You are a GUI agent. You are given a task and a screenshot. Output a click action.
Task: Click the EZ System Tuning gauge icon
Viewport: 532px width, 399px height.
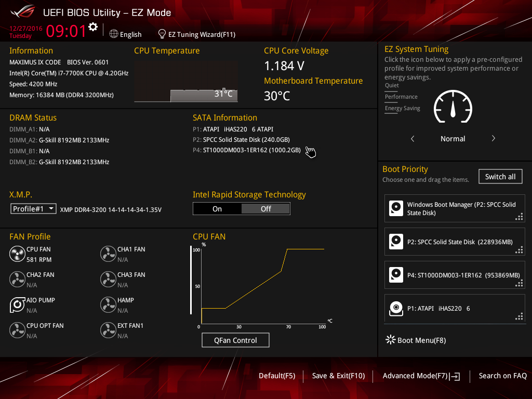tap(453, 107)
